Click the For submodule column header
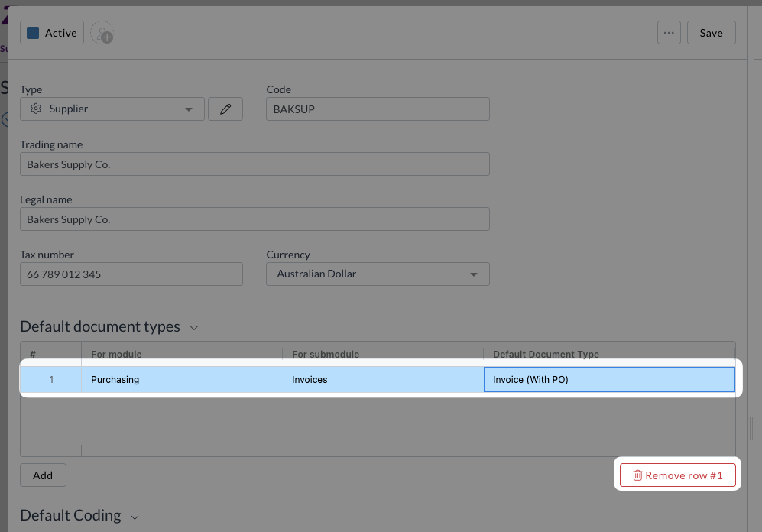Screen dimensions: 762x532 pyautogui.click(x=326, y=355)
